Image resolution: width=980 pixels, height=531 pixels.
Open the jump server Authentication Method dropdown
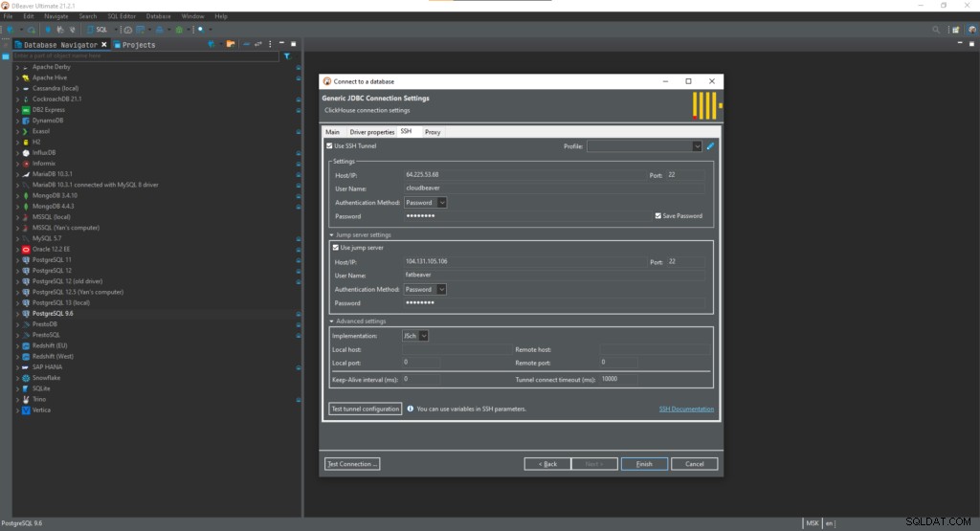[425, 289]
